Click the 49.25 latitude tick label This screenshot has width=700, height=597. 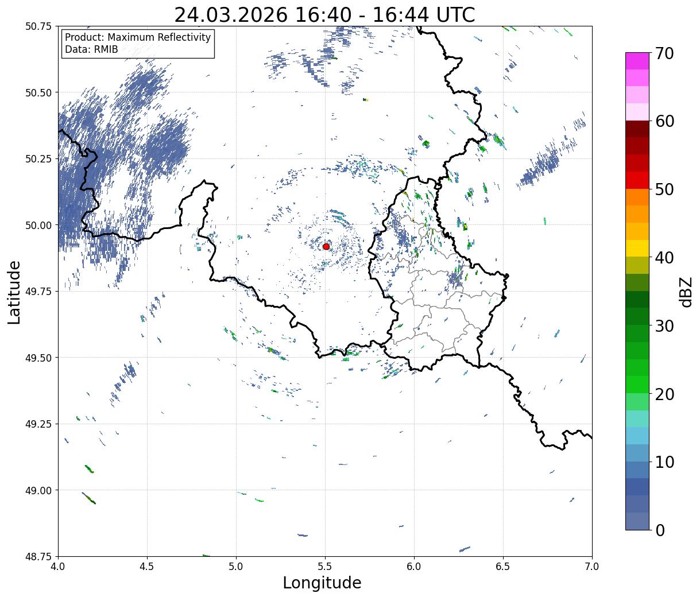pos(39,424)
